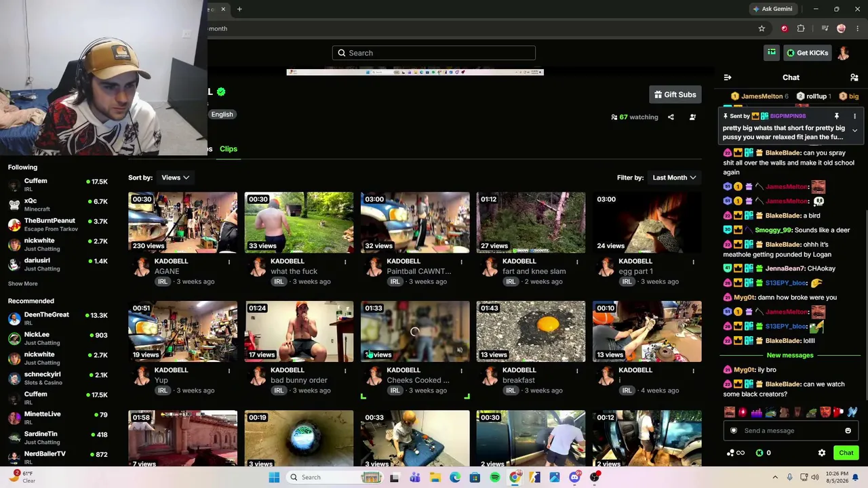The width and height of the screenshot is (868, 488).
Task: Open NerdBallerTV channel in Recommended
Action: click(58, 457)
